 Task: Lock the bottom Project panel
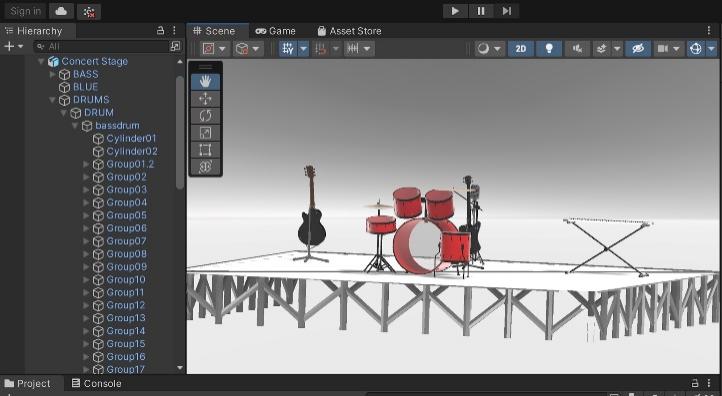coord(695,383)
